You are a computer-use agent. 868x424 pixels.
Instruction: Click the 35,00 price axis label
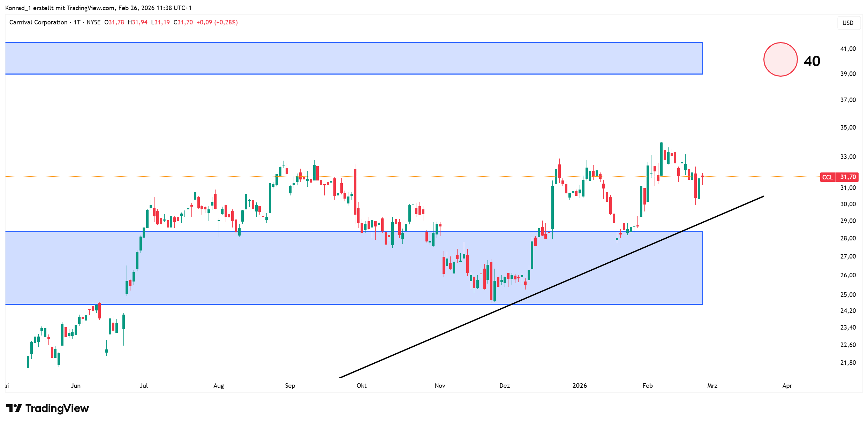[x=848, y=128]
